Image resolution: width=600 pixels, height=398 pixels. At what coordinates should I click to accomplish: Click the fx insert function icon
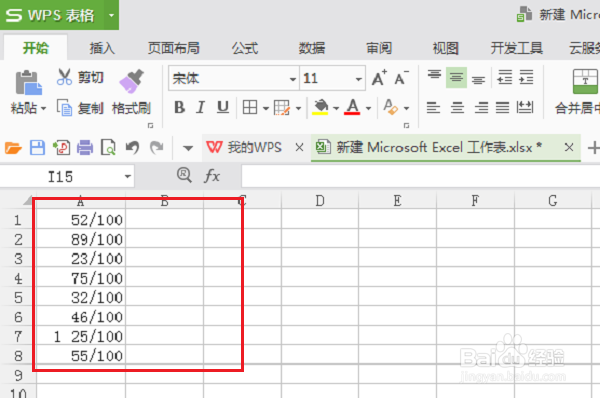point(212,176)
